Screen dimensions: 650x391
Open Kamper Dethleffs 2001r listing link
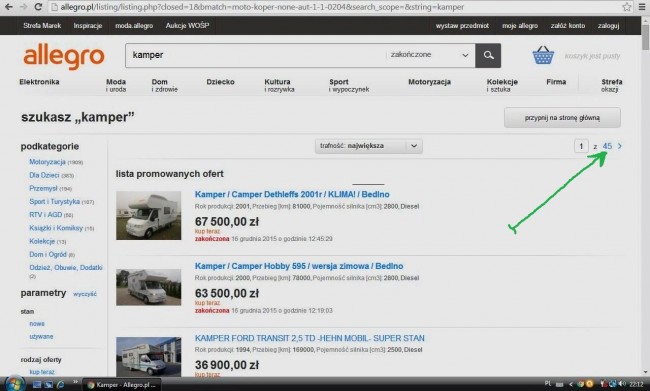[292, 194]
